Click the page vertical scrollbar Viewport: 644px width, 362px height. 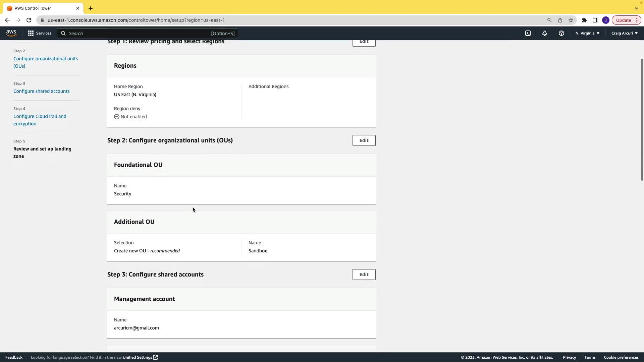[642, 120]
